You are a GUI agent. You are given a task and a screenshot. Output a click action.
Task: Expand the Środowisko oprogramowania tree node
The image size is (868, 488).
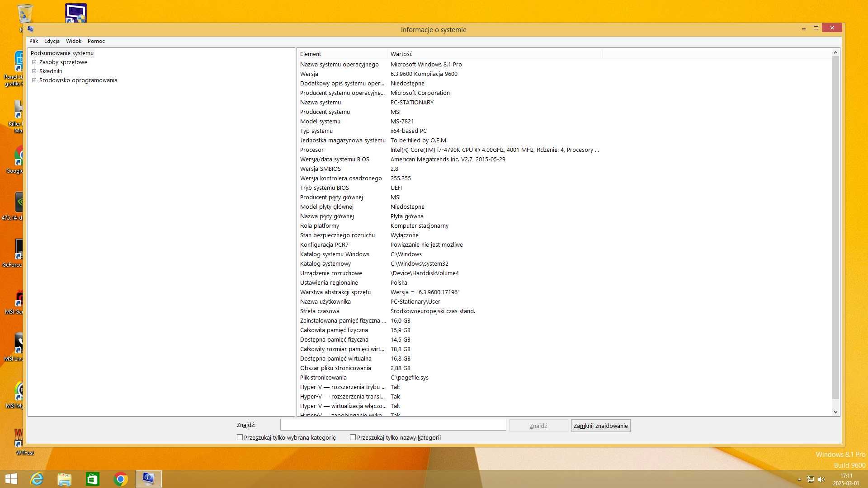coord(34,80)
